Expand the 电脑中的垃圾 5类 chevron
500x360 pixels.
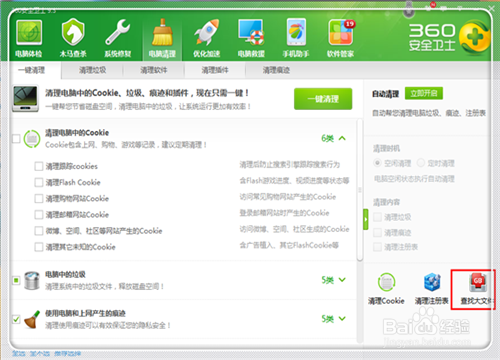(342, 280)
